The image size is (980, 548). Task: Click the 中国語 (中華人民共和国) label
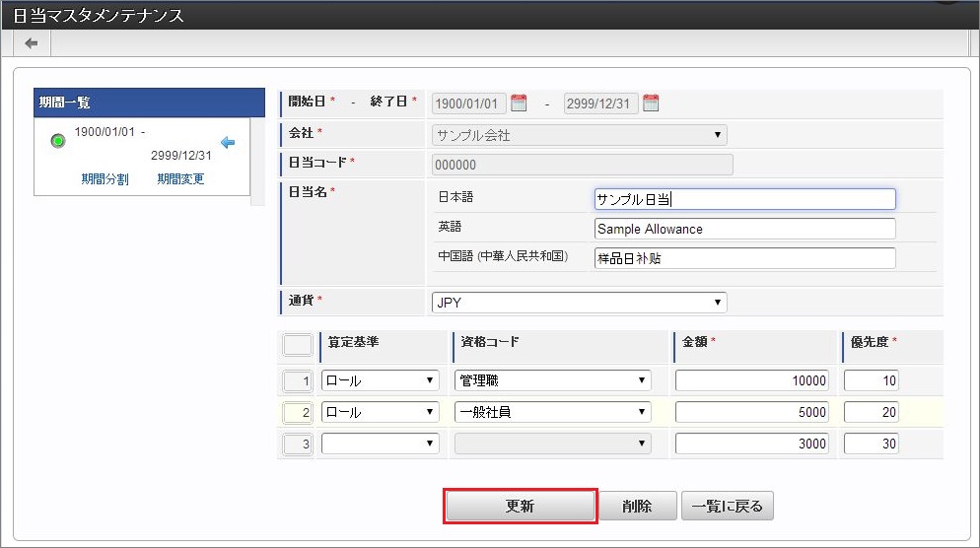pyautogui.click(x=503, y=256)
